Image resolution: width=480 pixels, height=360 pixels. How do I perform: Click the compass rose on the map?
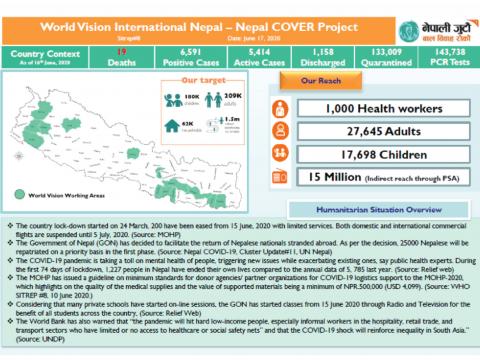click(x=19, y=156)
